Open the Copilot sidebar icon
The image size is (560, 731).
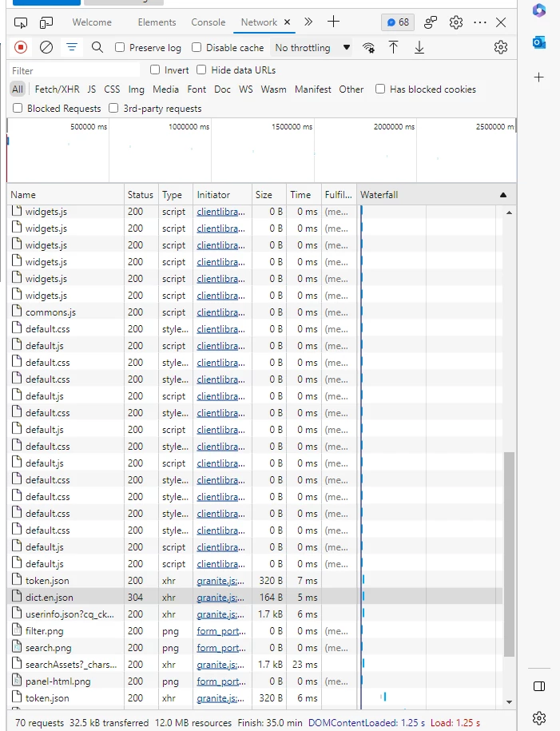pos(539,10)
